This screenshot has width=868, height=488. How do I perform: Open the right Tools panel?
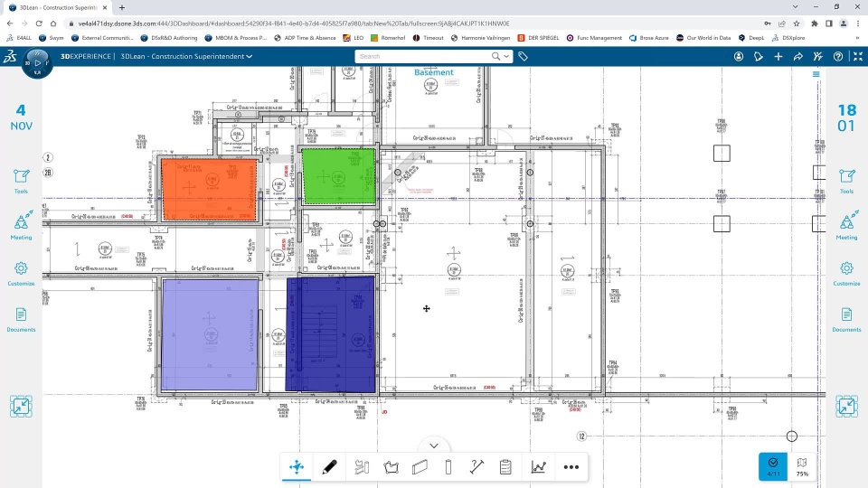pyautogui.click(x=846, y=182)
